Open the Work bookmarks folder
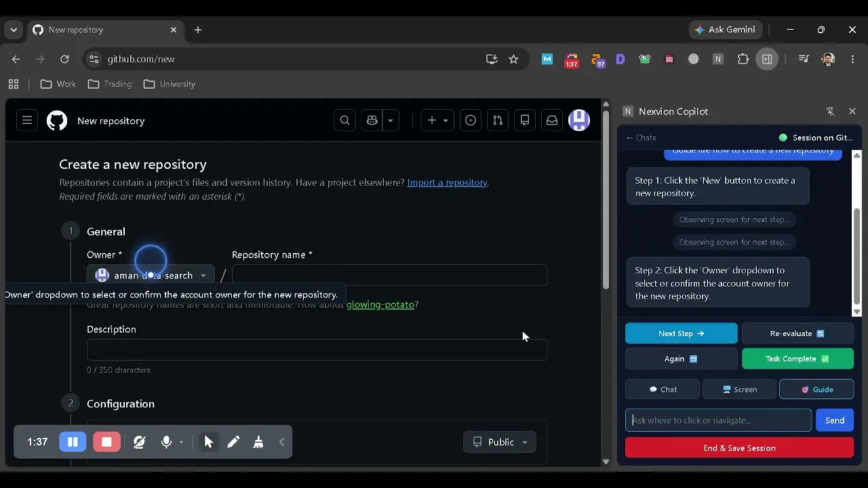 (x=58, y=84)
